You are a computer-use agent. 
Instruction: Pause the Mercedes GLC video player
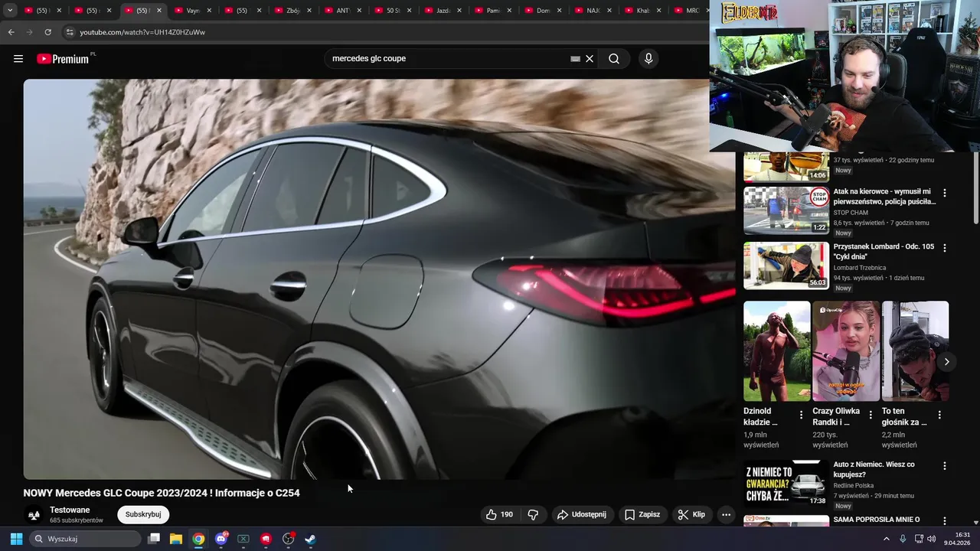click(379, 279)
